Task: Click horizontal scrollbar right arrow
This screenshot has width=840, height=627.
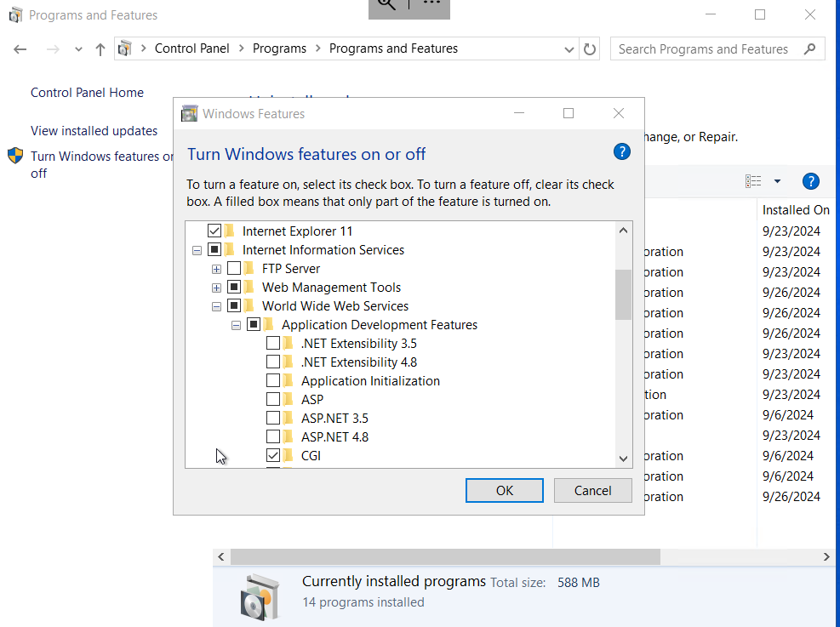Action: click(x=826, y=557)
